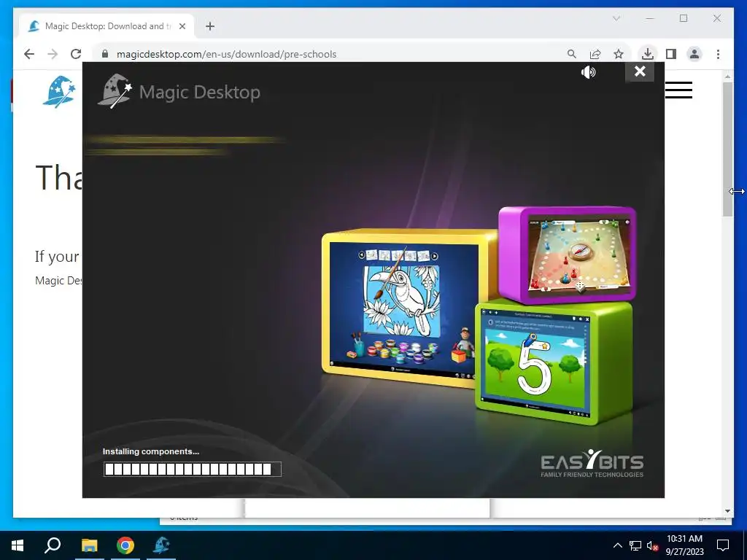The width and height of the screenshot is (747, 560).
Task: Click the Magic Desktop installer logo
Action: tap(179, 91)
